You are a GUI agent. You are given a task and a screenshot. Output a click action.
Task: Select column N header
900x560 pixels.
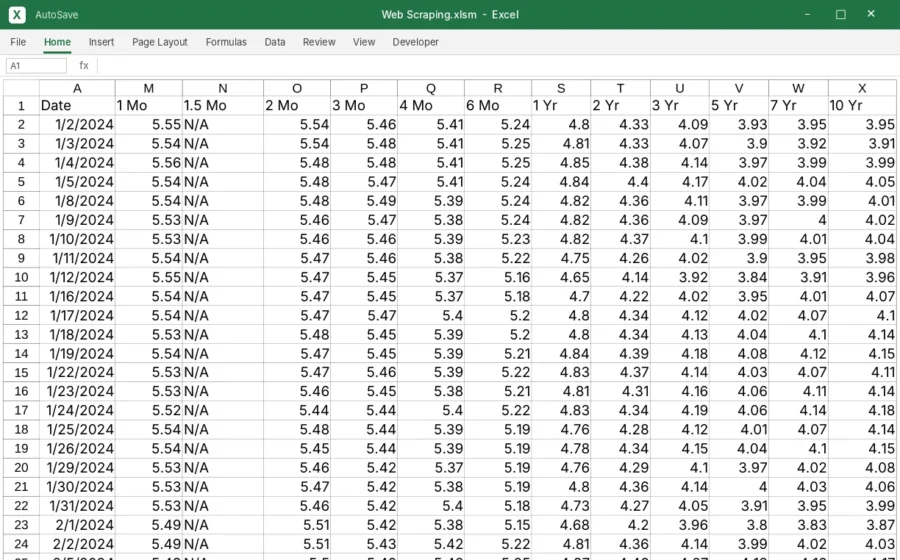[x=223, y=88]
